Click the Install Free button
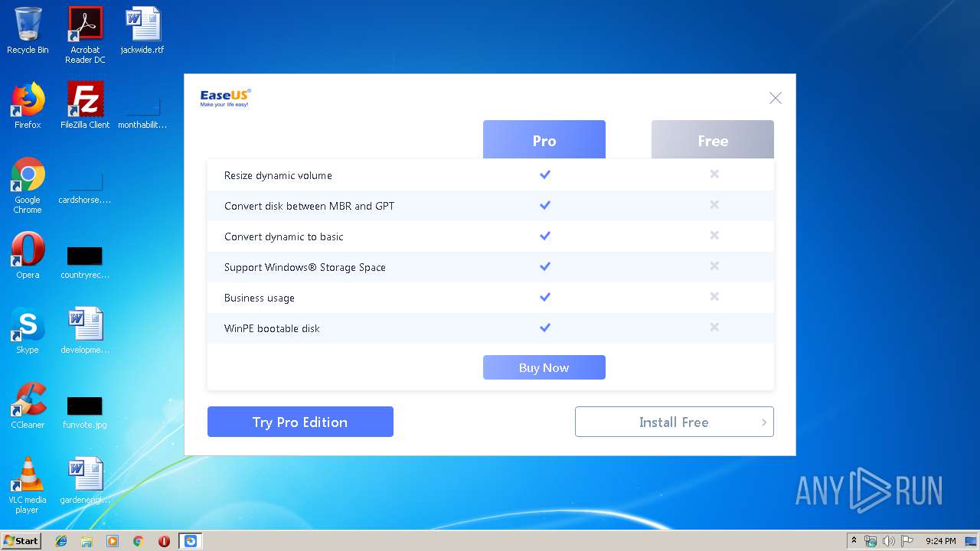The width and height of the screenshot is (980, 551). pos(675,422)
